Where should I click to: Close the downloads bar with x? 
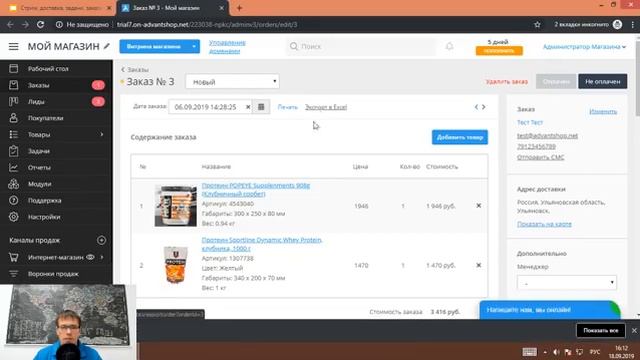[x=634, y=331]
